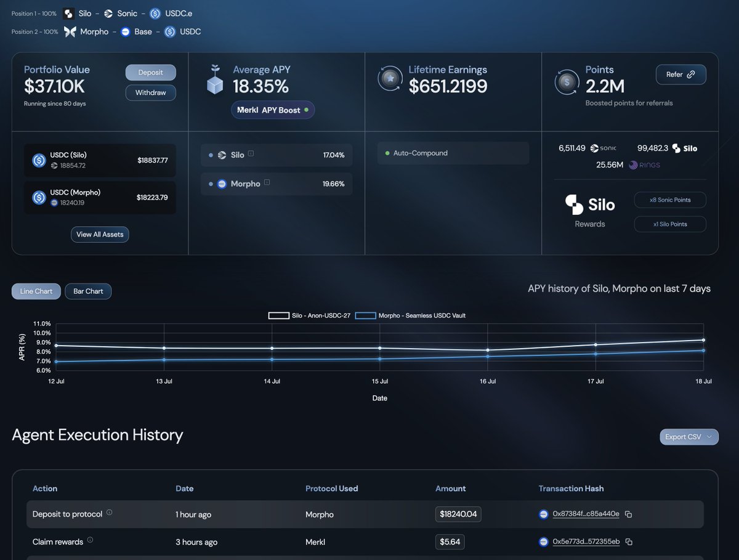Click the USDC coin icon in Position 2
This screenshot has width=739, height=560.
pyautogui.click(x=170, y=31)
